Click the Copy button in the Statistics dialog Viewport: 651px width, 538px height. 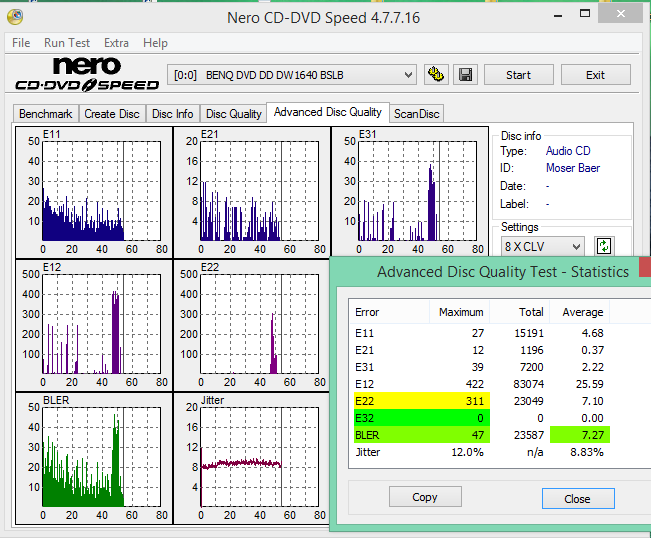click(425, 497)
